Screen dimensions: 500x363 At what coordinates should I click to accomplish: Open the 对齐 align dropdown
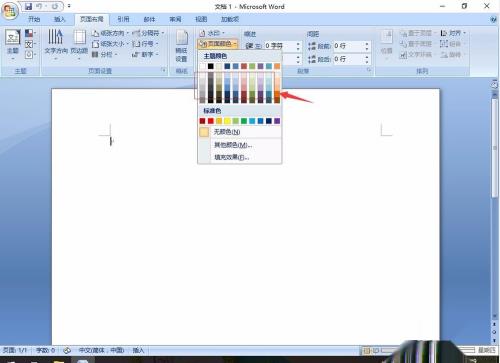click(453, 33)
